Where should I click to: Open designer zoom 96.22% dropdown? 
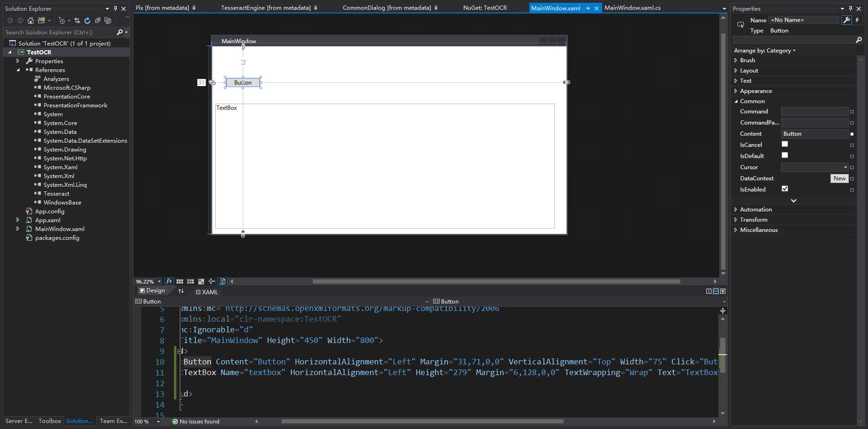pos(159,282)
